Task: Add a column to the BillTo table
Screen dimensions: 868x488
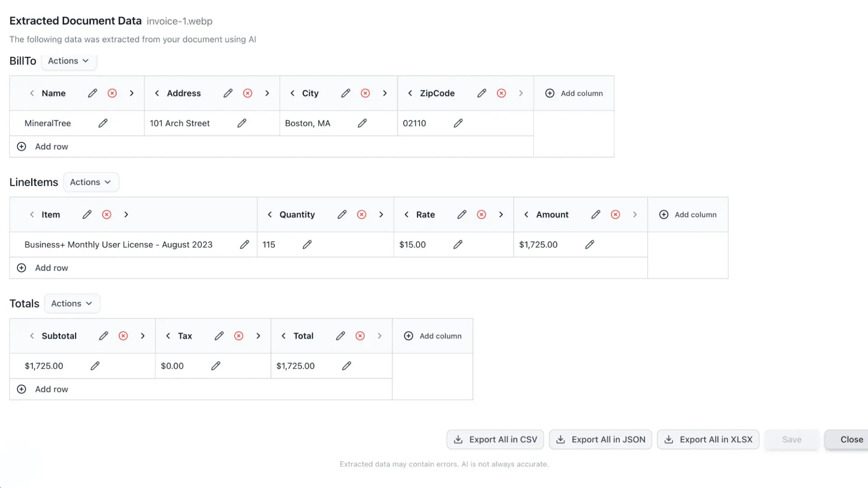Action: click(x=574, y=93)
